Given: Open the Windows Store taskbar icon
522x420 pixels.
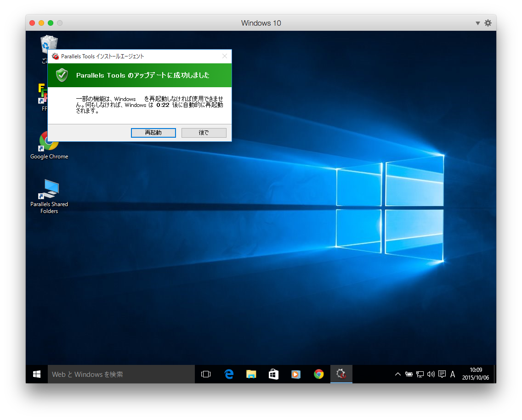Looking at the screenshot, I should click(x=273, y=374).
